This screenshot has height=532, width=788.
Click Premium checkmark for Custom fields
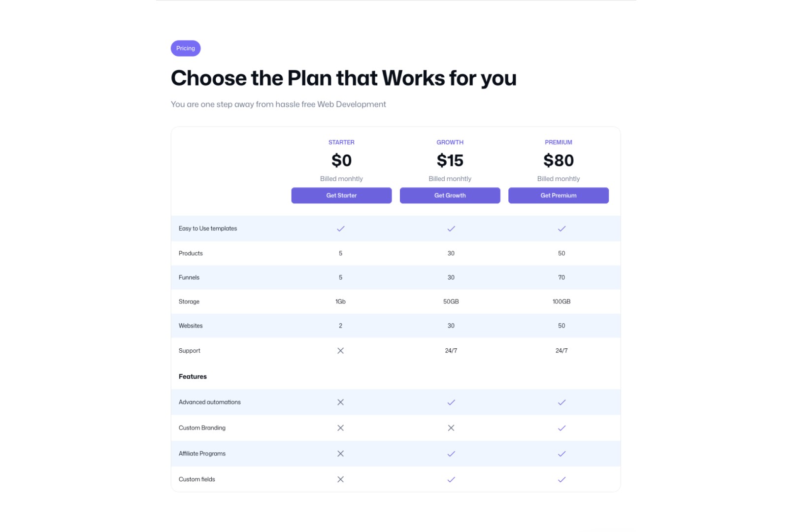[x=561, y=479]
